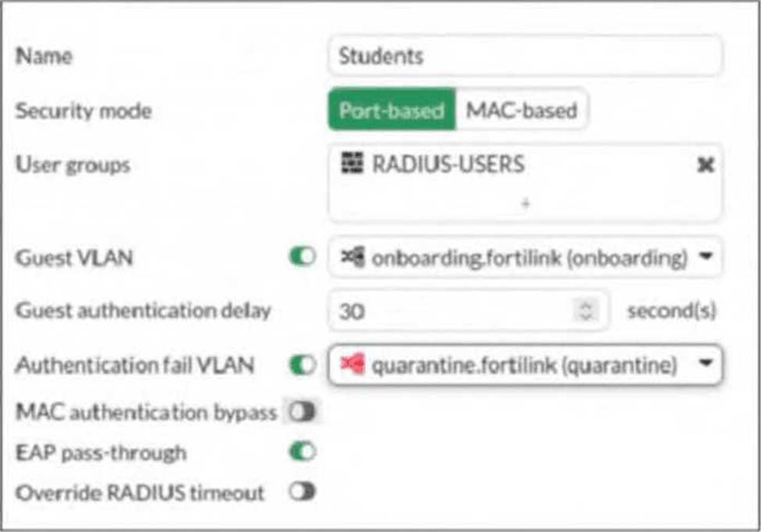Enable MAC authentication bypass
The height and width of the screenshot is (532, 761).
point(302,412)
